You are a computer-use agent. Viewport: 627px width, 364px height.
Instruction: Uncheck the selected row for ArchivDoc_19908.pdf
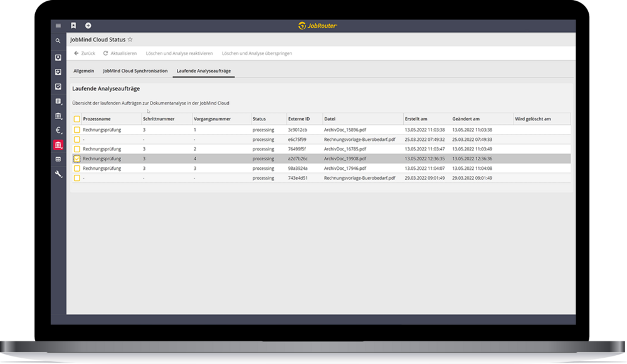pos(76,159)
